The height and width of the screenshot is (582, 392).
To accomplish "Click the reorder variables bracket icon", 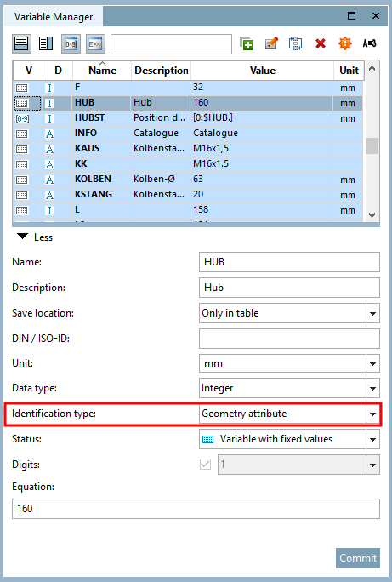I will click(296, 43).
